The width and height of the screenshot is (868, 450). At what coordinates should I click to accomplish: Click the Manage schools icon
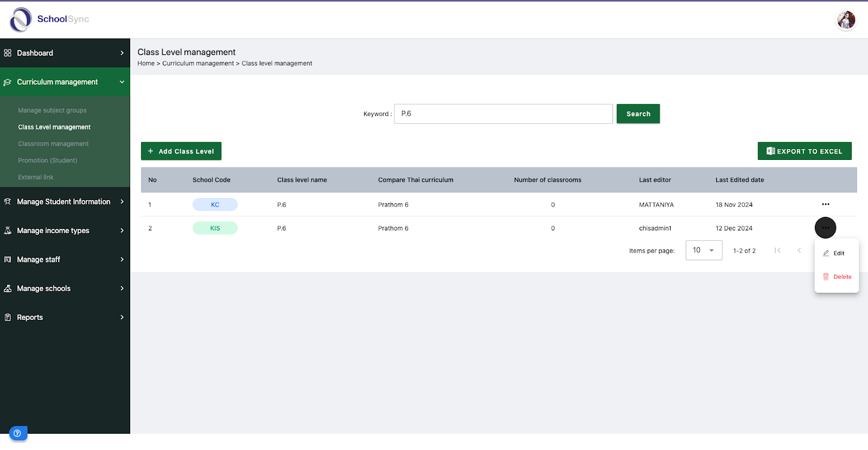8,288
